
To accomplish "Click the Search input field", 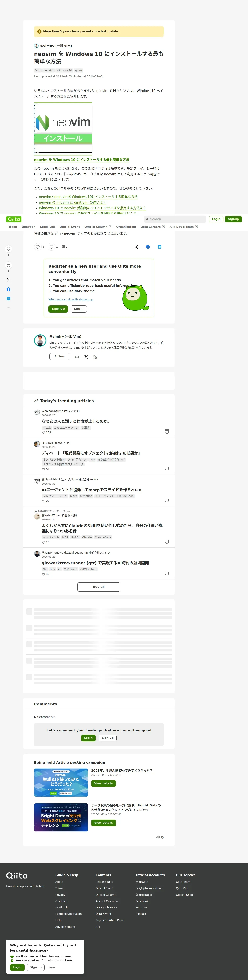I will [175, 219].
